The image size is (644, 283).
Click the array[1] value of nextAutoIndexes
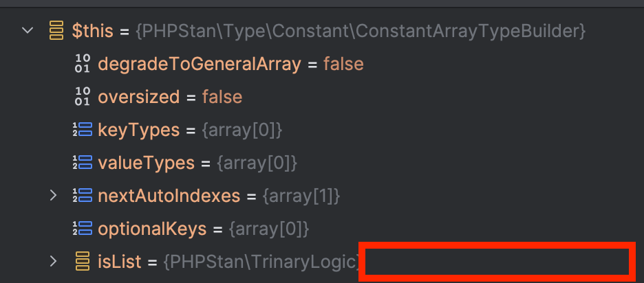pos(301,196)
